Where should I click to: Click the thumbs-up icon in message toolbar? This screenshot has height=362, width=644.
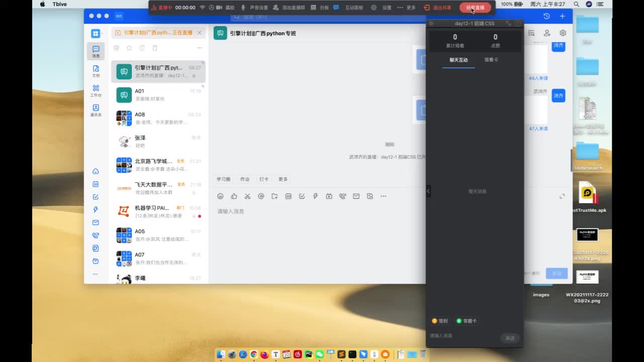[234, 196]
